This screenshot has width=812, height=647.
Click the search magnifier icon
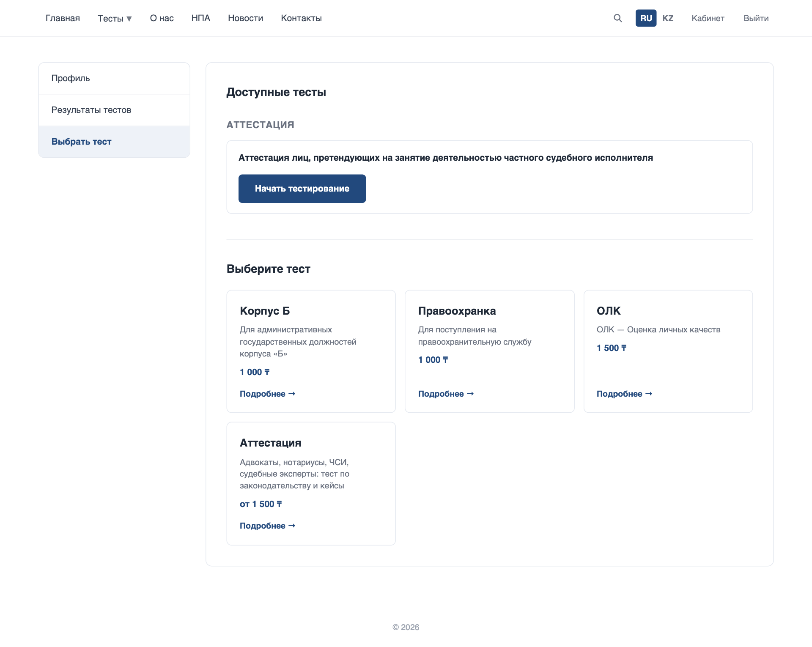(x=618, y=18)
